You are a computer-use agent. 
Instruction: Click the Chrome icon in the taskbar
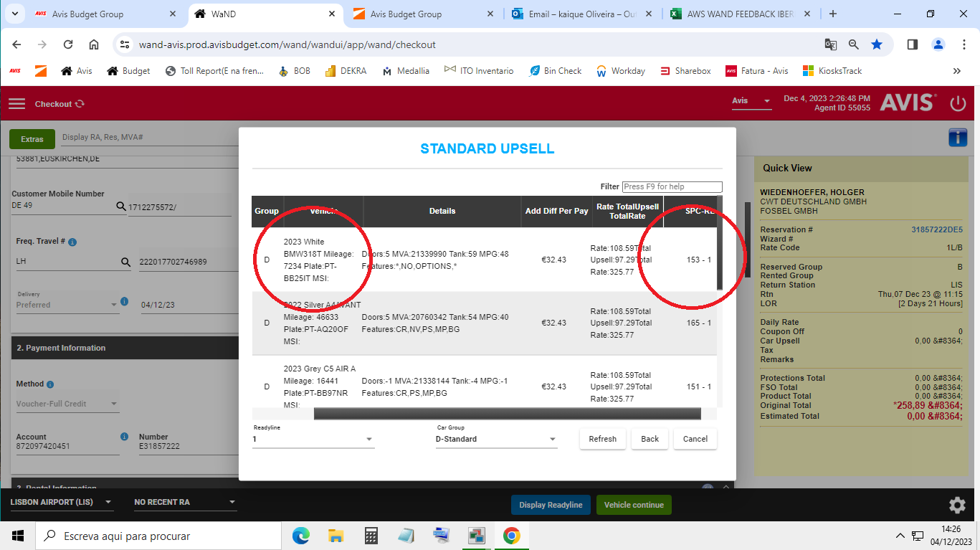point(511,536)
